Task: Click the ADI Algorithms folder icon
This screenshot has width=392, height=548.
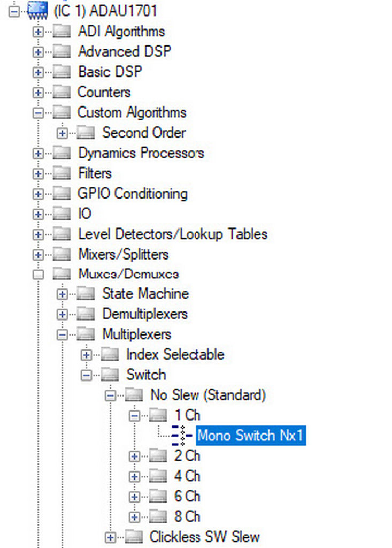Action: (x=62, y=32)
